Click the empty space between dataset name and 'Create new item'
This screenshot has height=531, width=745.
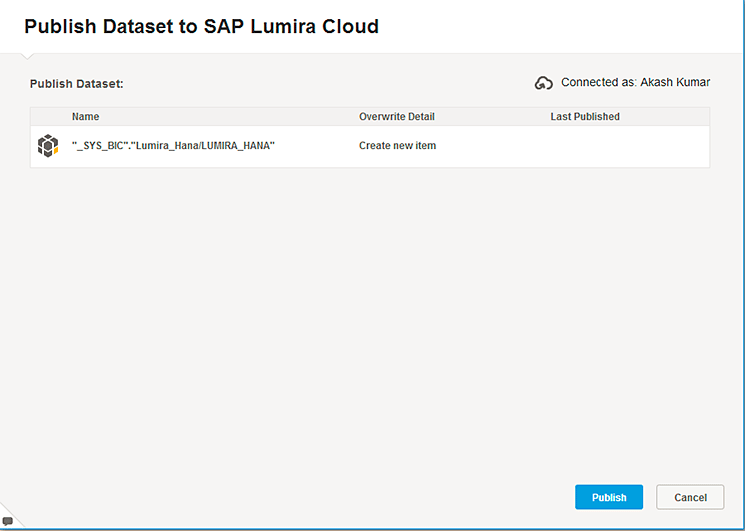point(316,146)
